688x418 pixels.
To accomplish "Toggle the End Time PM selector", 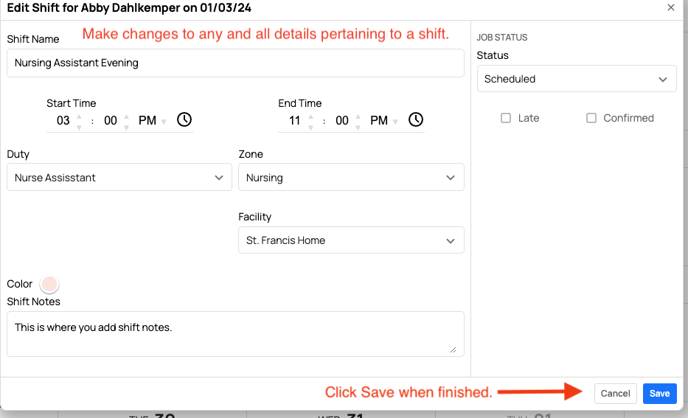I will point(383,121).
